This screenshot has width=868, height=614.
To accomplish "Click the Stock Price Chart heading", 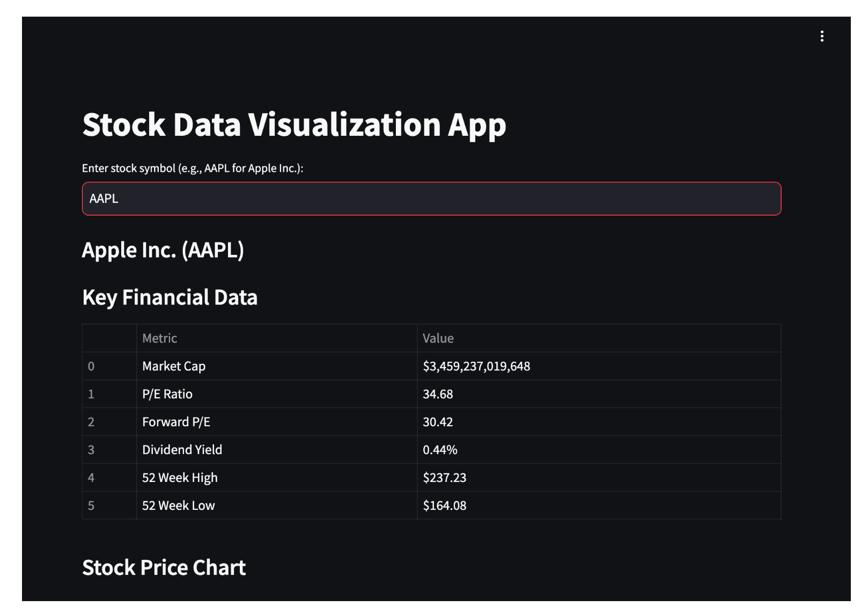I will 164,567.
